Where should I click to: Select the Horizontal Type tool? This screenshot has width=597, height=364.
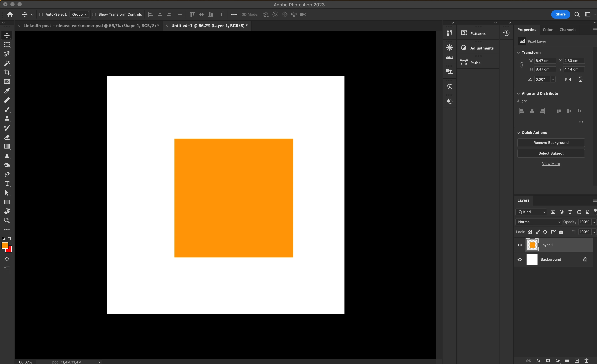pos(7,184)
